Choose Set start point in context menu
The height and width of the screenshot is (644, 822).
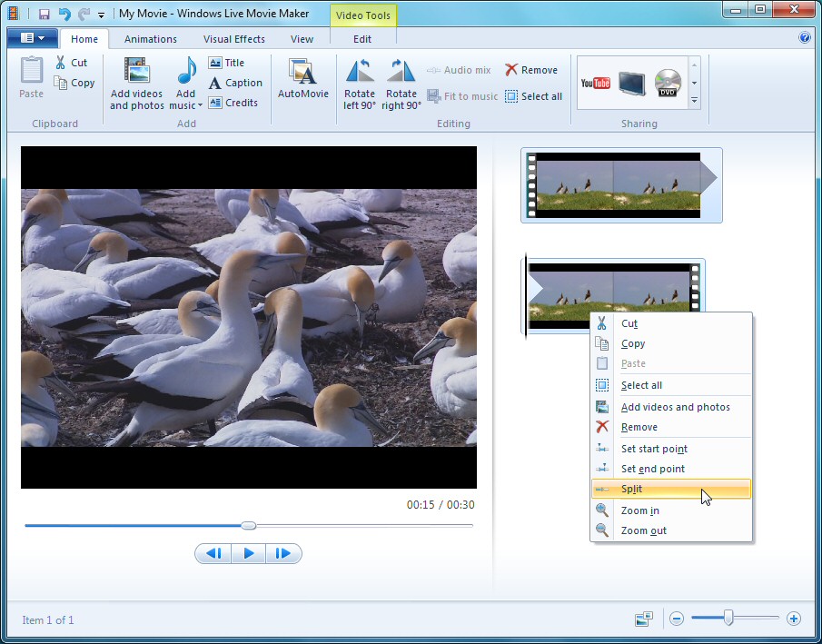[x=671, y=449]
